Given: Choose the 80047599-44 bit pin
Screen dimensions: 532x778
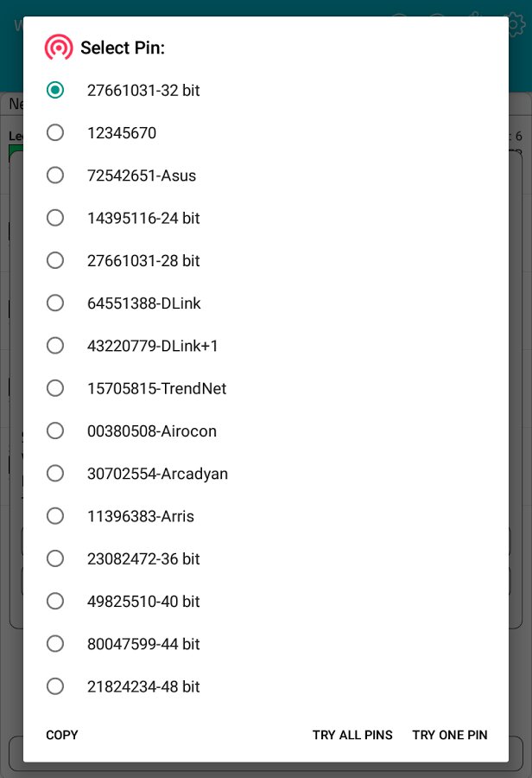Looking at the screenshot, I should pos(55,644).
